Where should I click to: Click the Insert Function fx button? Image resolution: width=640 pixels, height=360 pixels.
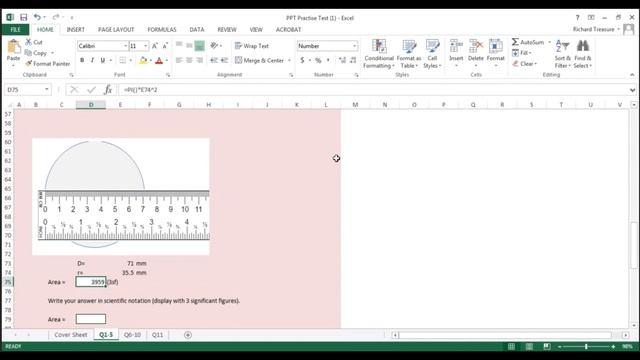(108, 89)
